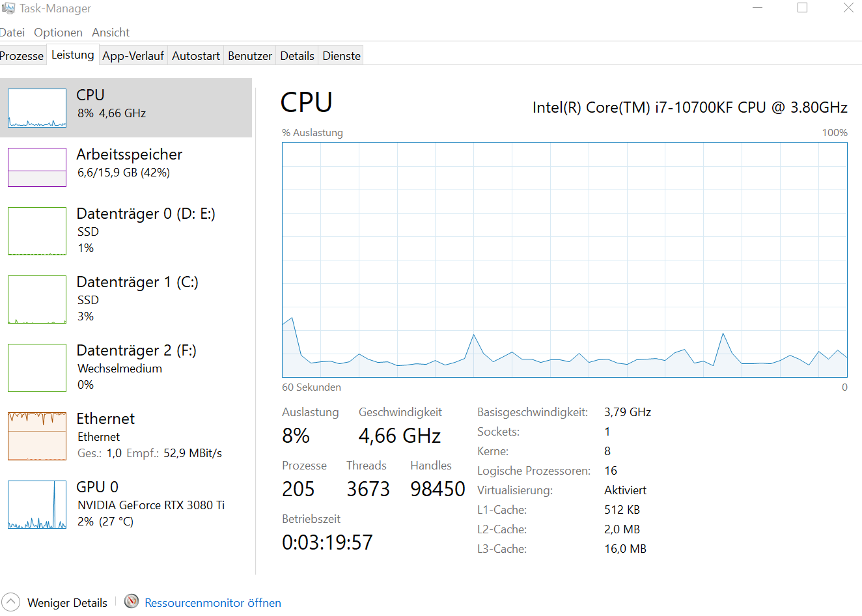862x616 pixels.
Task: Open the Arbeitsspeicher performance panel
Action: click(x=127, y=167)
